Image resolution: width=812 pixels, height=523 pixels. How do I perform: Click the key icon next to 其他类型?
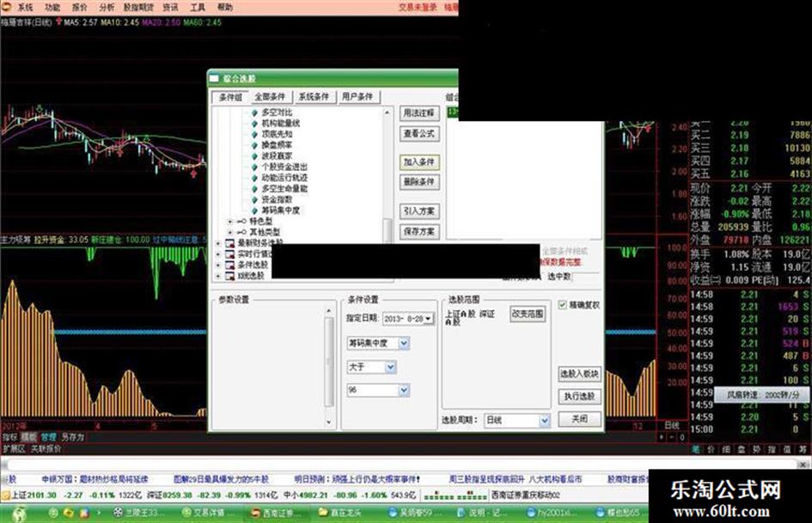click(x=241, y=232)
